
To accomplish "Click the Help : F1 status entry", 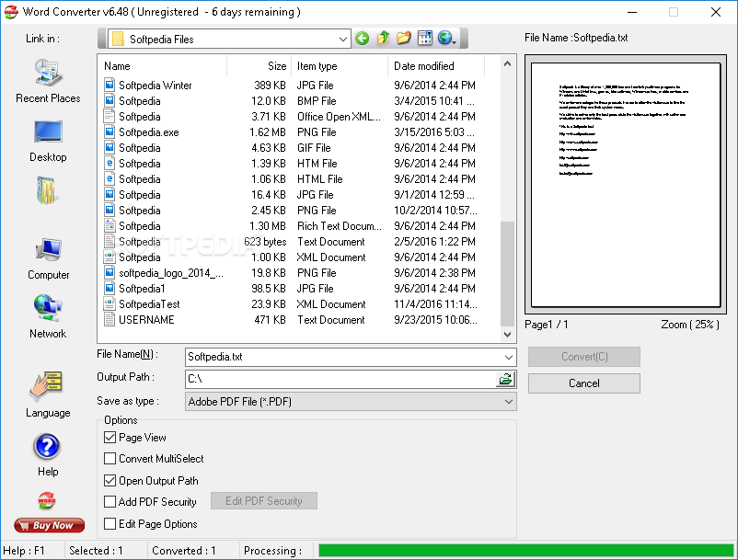I will point(24,551).
